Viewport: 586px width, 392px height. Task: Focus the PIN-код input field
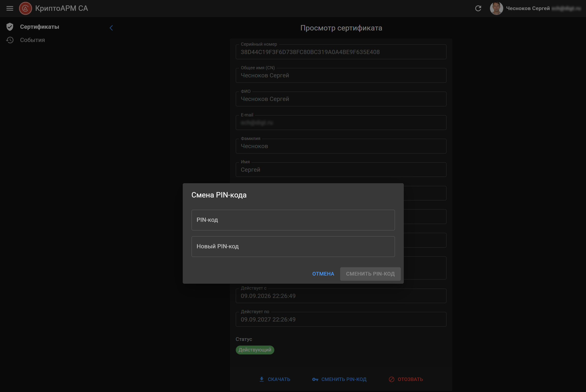[293, 220]
